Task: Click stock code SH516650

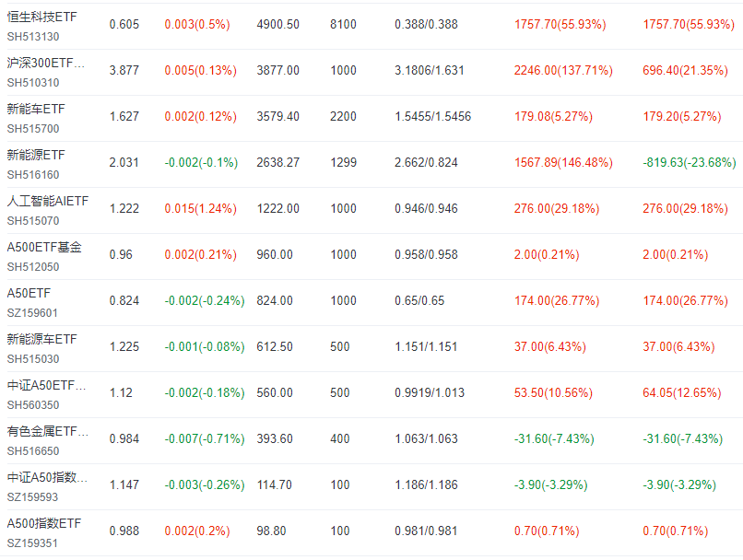Action: (x=33, y=450)
